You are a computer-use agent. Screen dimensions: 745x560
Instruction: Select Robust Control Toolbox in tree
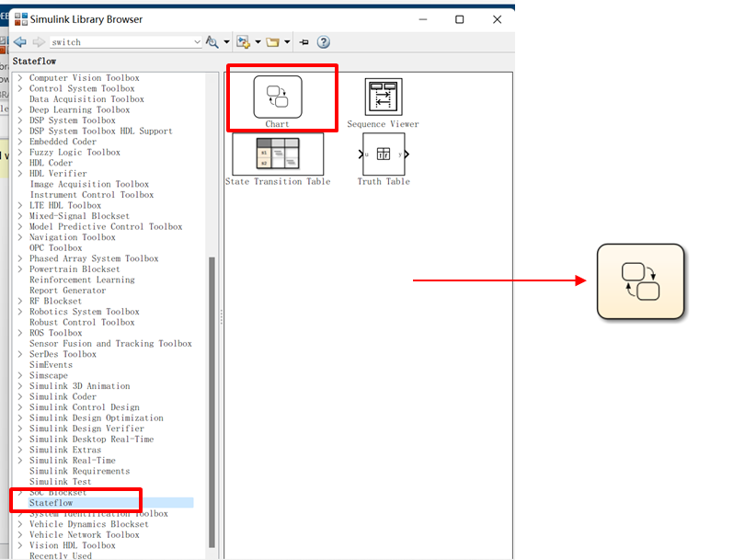(82, 322)
